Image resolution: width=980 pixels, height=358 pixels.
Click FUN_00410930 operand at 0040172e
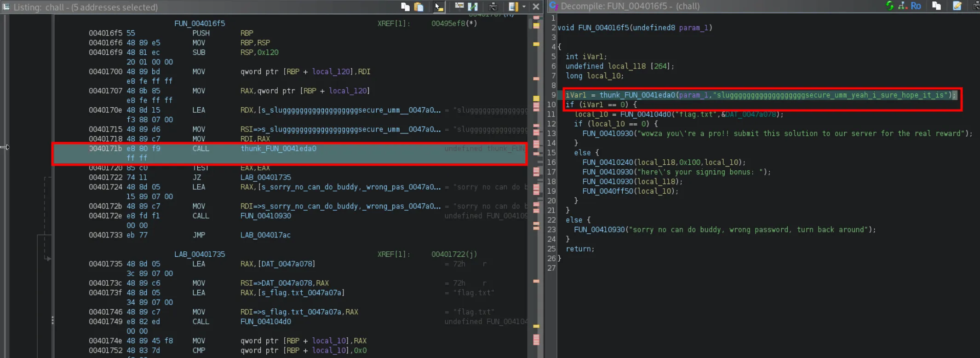265,216
